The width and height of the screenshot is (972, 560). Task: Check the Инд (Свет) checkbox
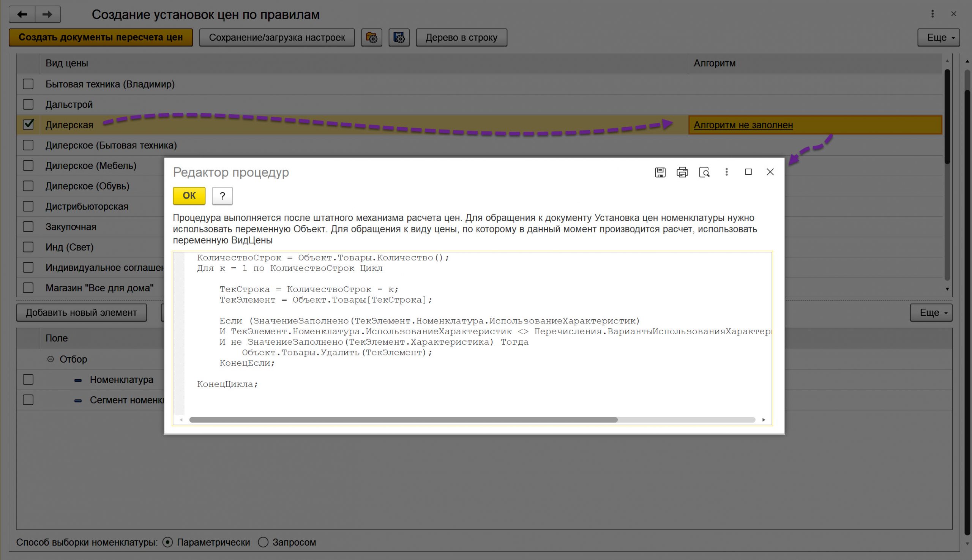(28, 247)
